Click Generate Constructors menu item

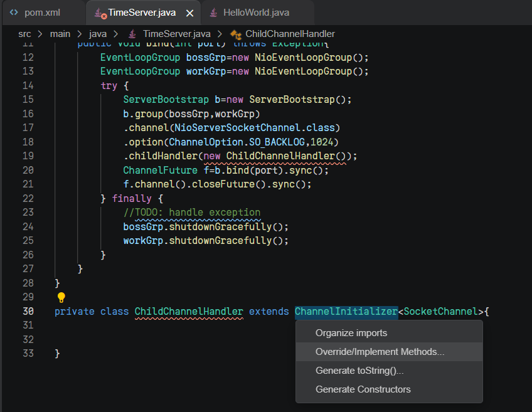363,389
